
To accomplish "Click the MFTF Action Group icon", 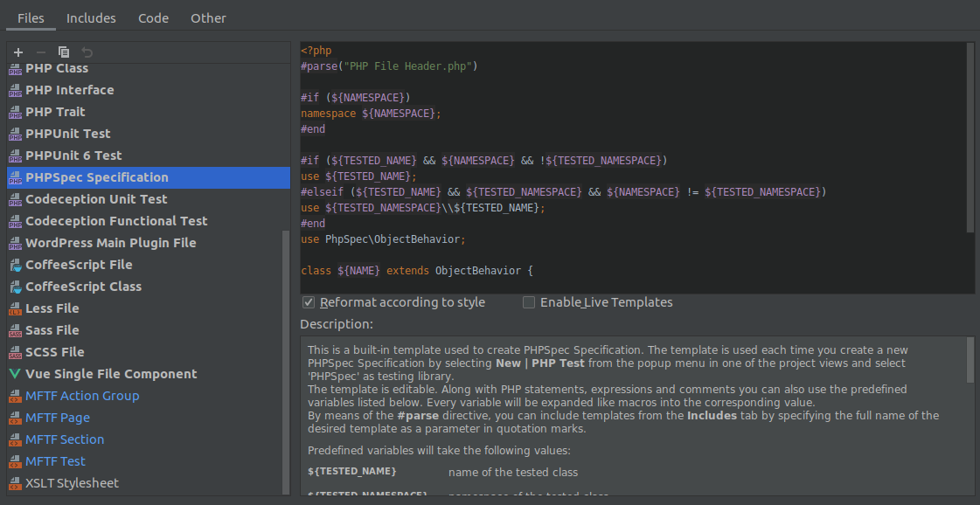I will click(x=15, y=397).
